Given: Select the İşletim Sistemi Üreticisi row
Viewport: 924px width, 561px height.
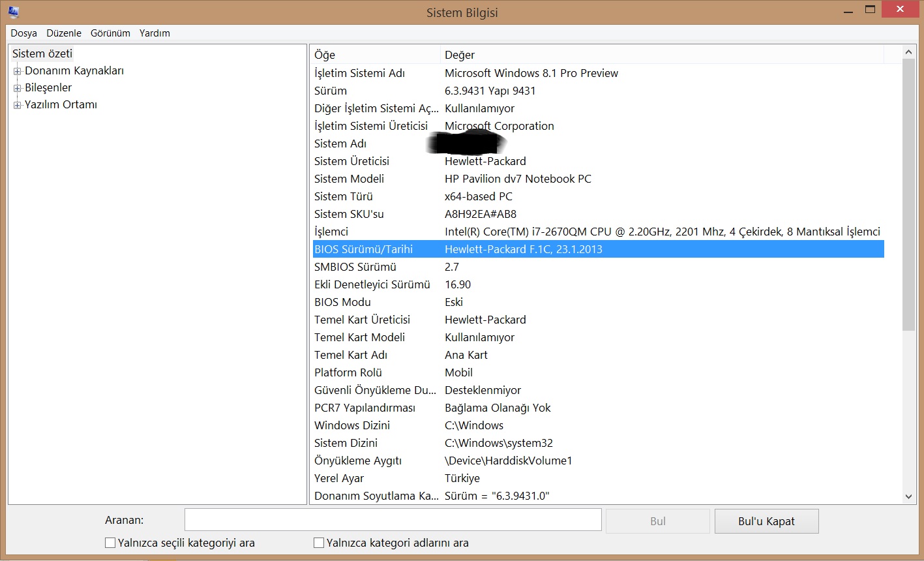Looking at the screenshot, I should coord(599,126).
